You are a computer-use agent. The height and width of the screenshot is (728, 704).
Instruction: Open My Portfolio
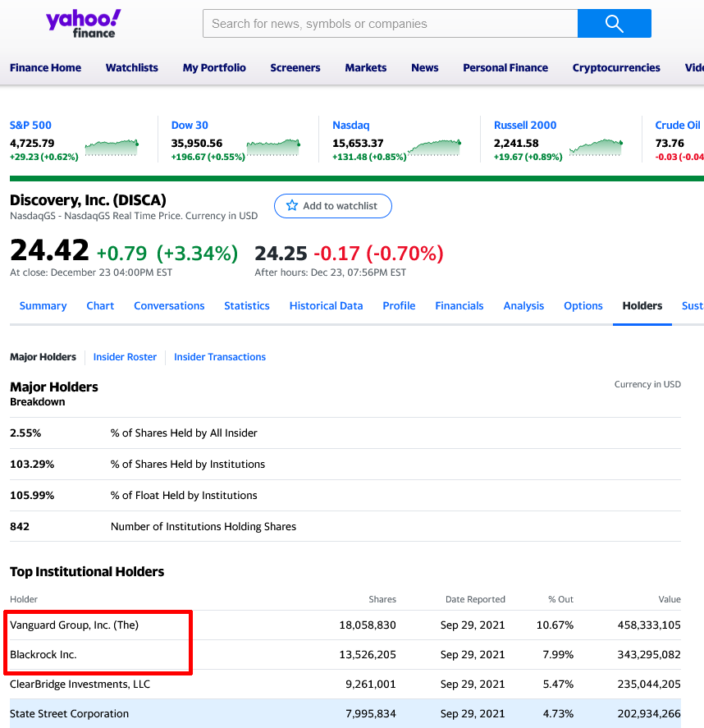pyautogui.click(x=214, y=68)
